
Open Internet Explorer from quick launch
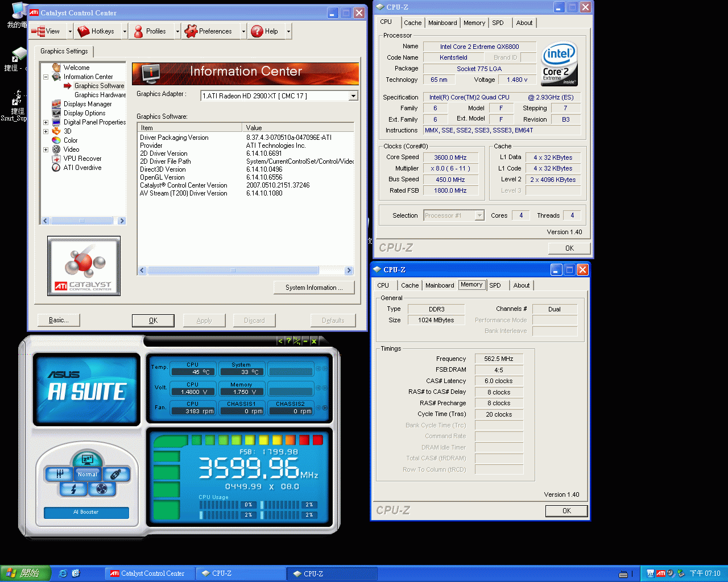63,573
